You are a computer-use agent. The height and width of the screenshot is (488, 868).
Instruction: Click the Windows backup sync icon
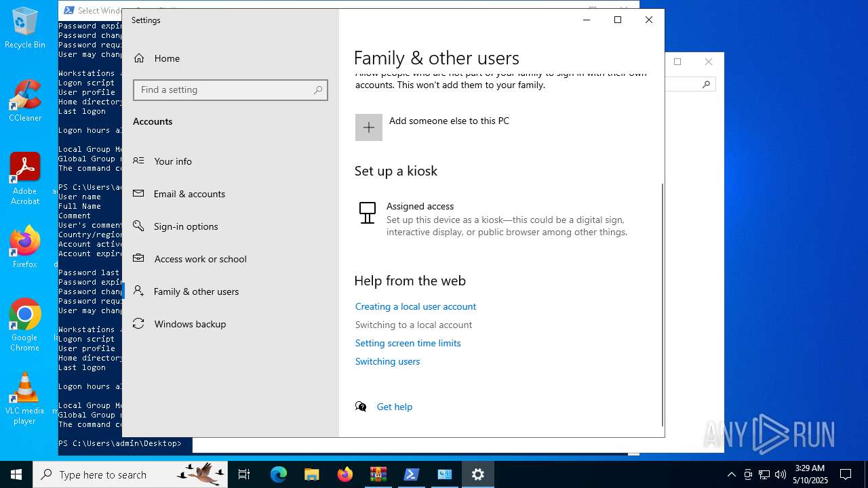tap(138, 323)
